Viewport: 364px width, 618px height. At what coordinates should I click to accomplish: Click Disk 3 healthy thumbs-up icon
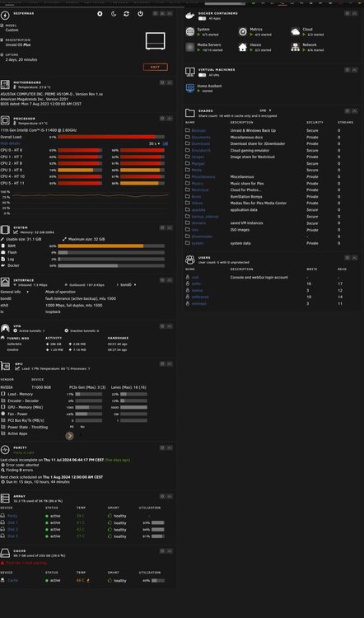click(x=110, y=536)
